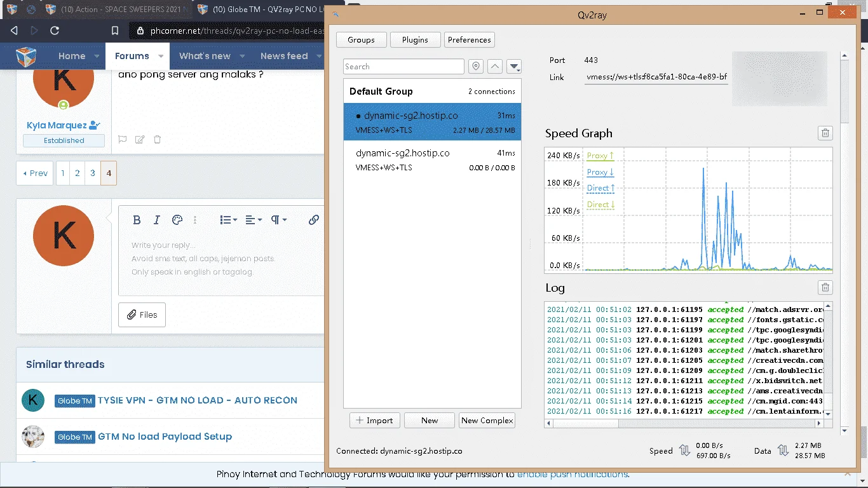Open Forums nav item
Image resolution: width=868 pixels, height=488 pixels.
tap(132, 56)
